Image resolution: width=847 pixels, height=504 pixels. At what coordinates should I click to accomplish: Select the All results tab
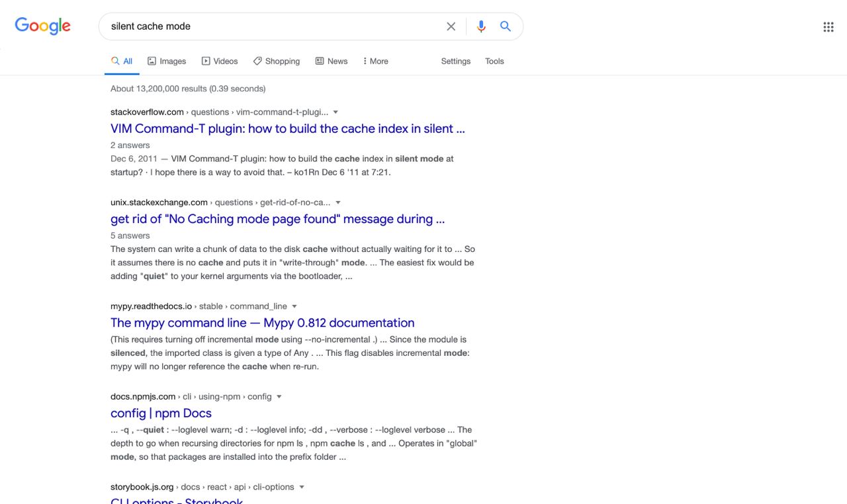tap(122, 61)
